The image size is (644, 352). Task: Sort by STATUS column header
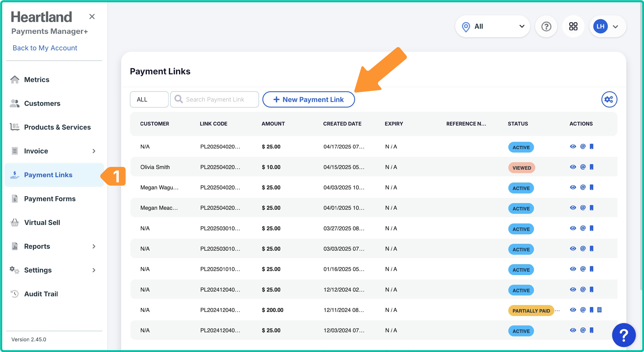click(518, 124)
